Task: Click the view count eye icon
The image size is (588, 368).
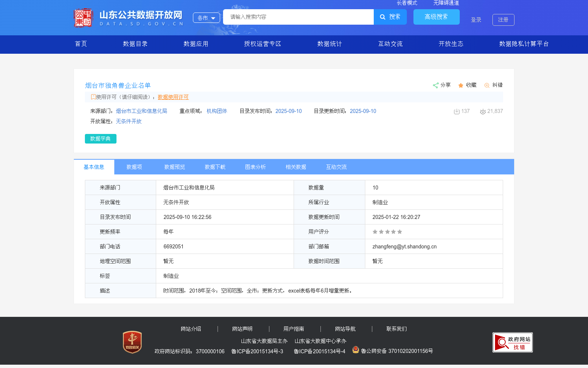Action: pyautogui.click(x=483, y=112)
